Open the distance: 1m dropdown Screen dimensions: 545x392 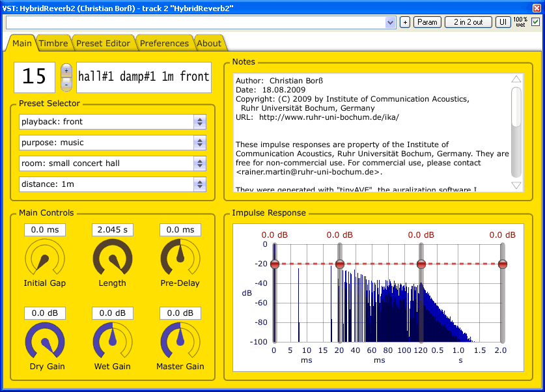pyautogui.click(x=201, y=184)
